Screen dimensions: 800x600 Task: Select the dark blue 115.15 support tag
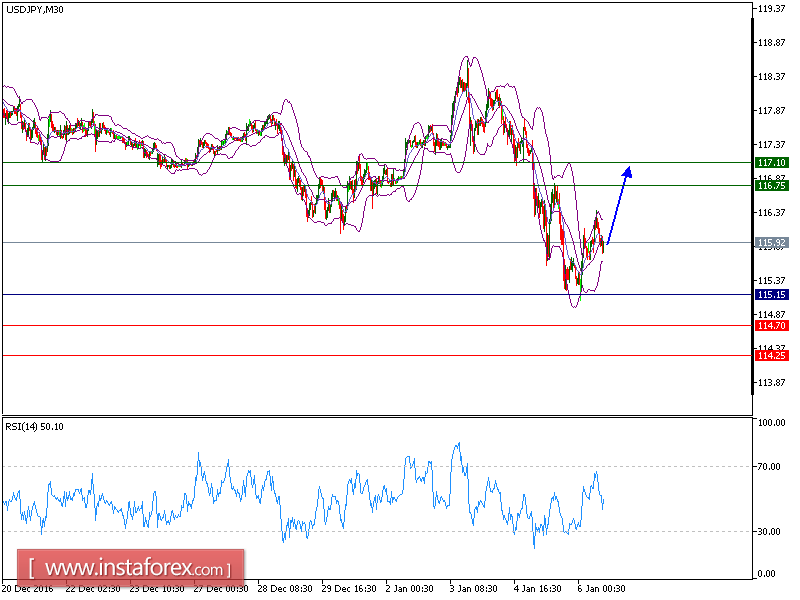(766, 295)
